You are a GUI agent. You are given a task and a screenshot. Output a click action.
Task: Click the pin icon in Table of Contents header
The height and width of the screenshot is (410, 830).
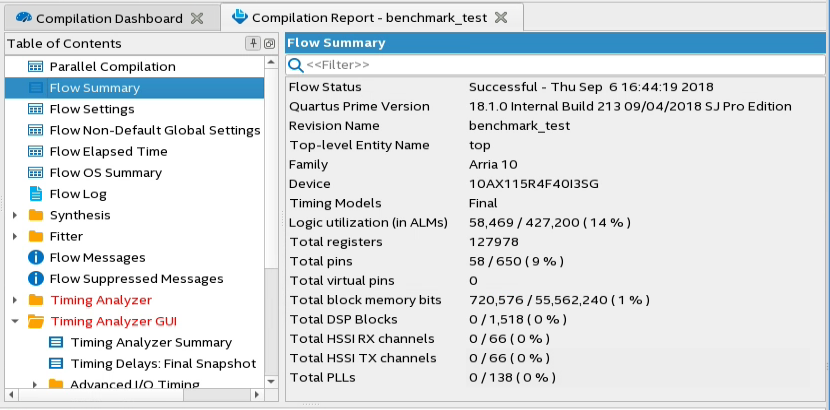(254, 44)
